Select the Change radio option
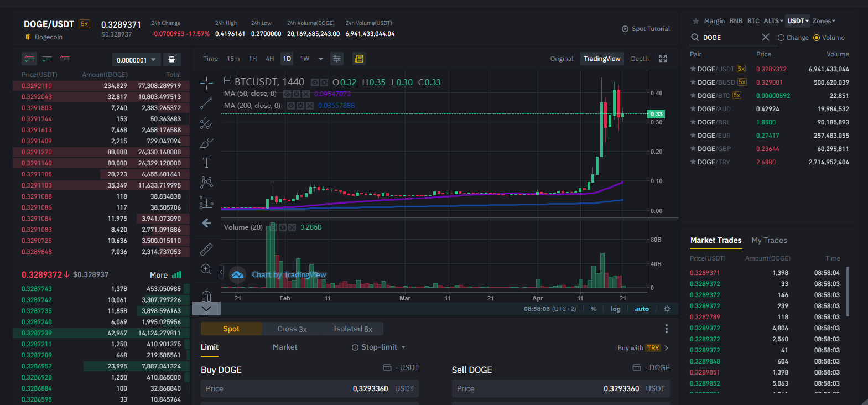 [x=793, y=38]
